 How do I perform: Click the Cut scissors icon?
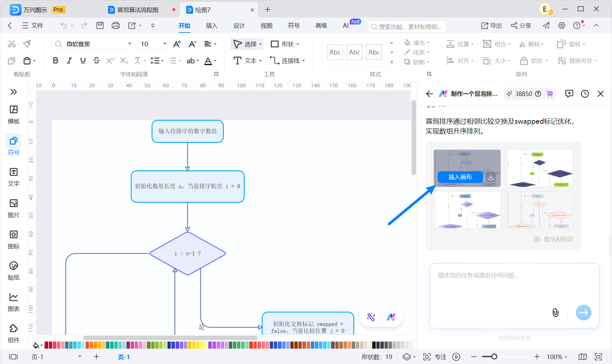(12, 44)
